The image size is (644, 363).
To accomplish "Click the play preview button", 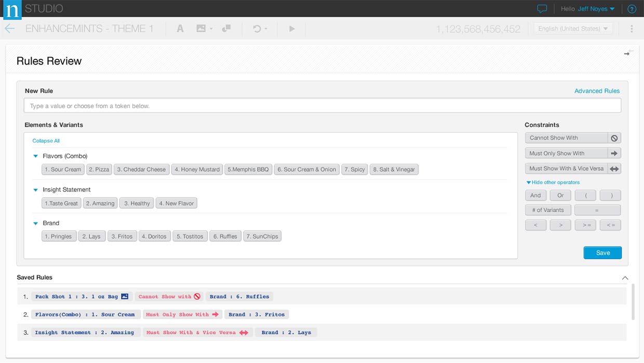I will point(292,29).
